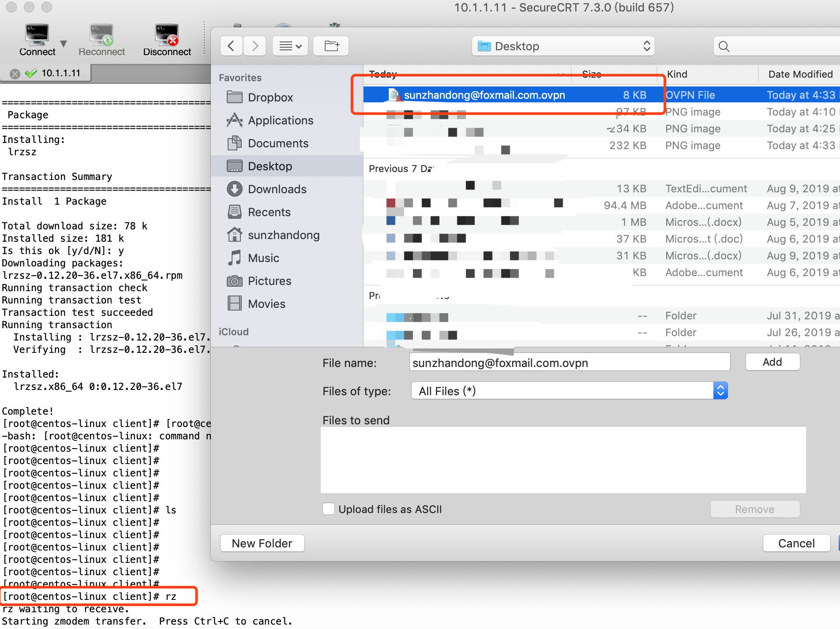The image size is (840, 629).
Task: Select the sunzhandong@foxmail.com.ovpn file
Action: [484, 95]
